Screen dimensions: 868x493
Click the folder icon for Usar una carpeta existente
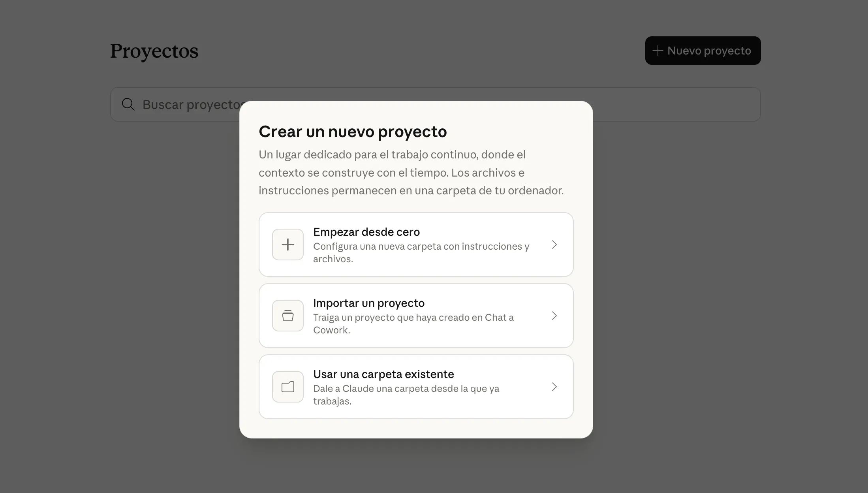point(287,387)
